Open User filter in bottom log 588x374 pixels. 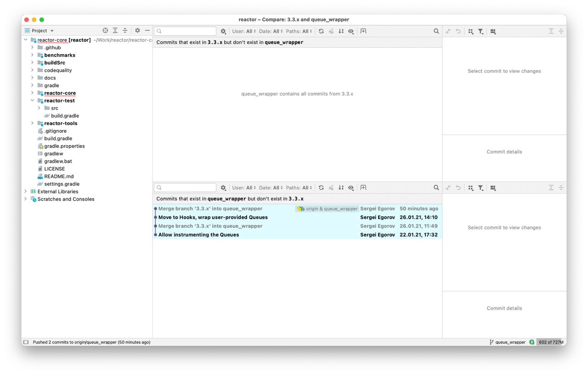[x=244, y=188]
